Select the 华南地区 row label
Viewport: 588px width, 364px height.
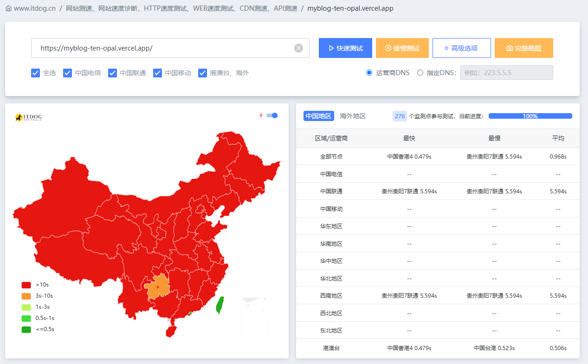coord(331,243)
